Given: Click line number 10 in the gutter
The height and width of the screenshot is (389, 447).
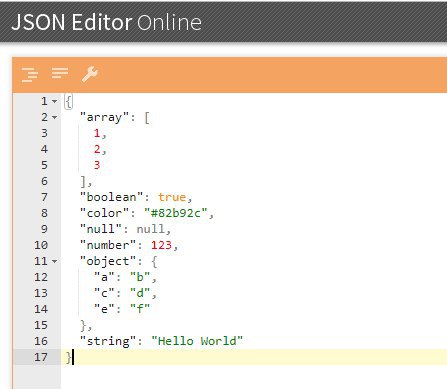Looking at the screenshot, I should (41, 245).
